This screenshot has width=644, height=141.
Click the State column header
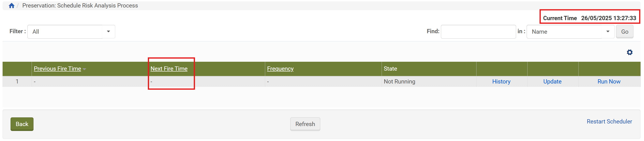390,69
